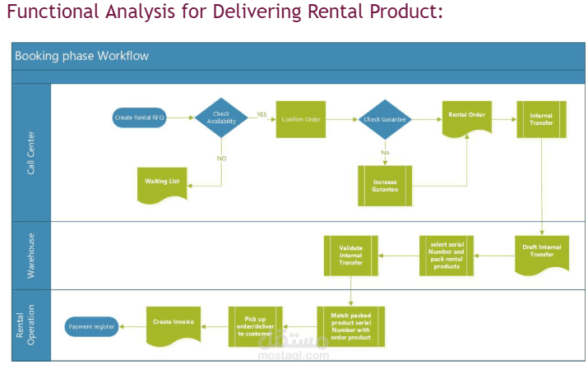This screenshot has height=369, width=588.
Task: Click the NO label below Check Availability
Action: click(x=221, y=159)
